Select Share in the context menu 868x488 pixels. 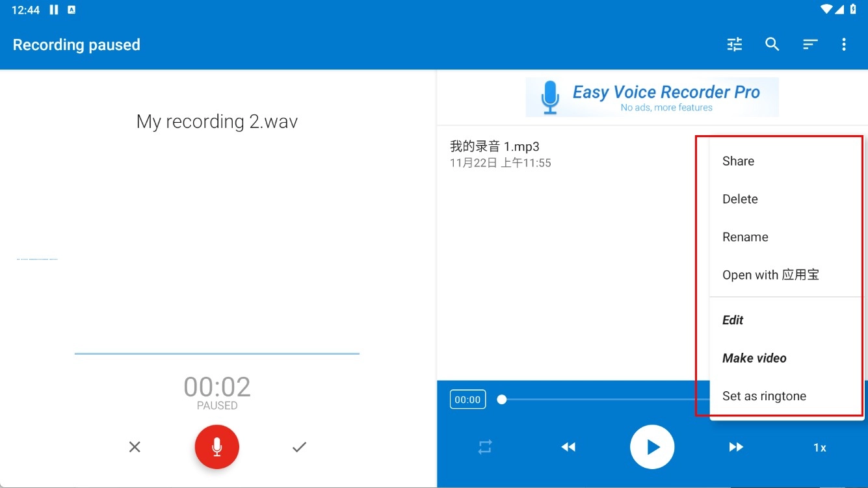pyautogui.click(x=738, y=161)
